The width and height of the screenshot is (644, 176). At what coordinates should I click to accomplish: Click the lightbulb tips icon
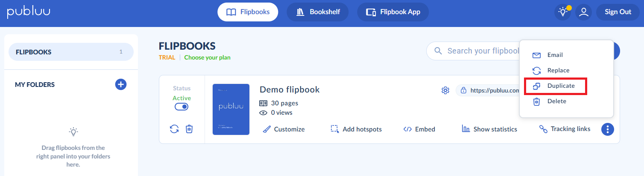563,12
